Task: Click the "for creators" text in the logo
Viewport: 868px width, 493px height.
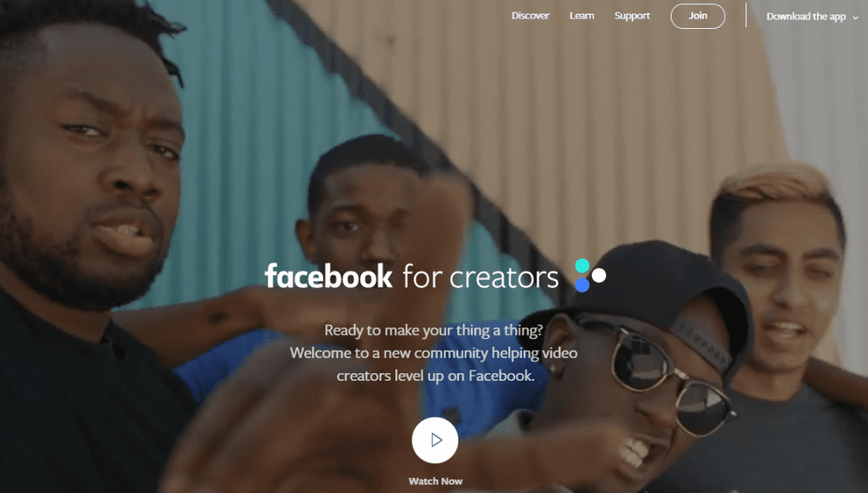Action: tap(480, 277)
